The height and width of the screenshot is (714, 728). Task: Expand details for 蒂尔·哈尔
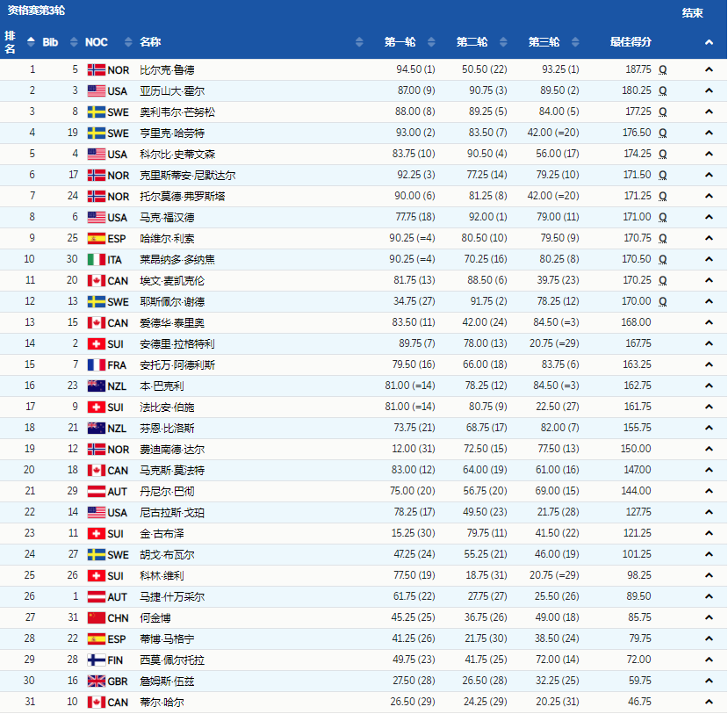pyautogui.click(x=710, y=702)
